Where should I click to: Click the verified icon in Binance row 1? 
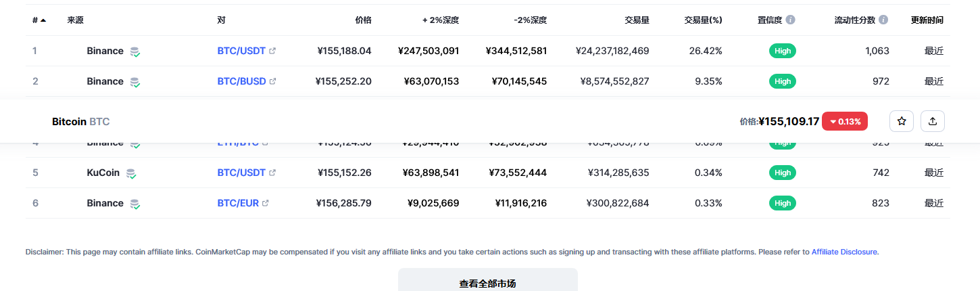[x=135, y=51]
